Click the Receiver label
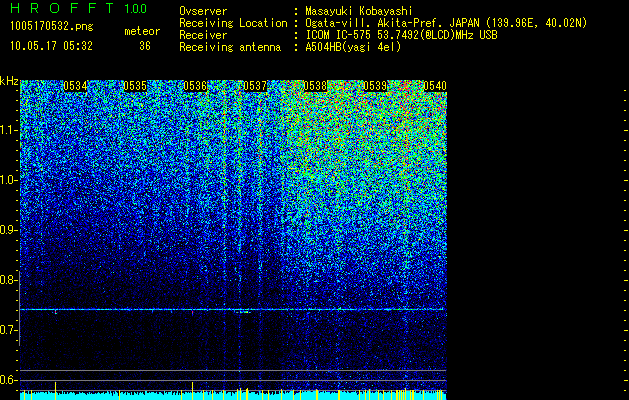 point(203,35)
